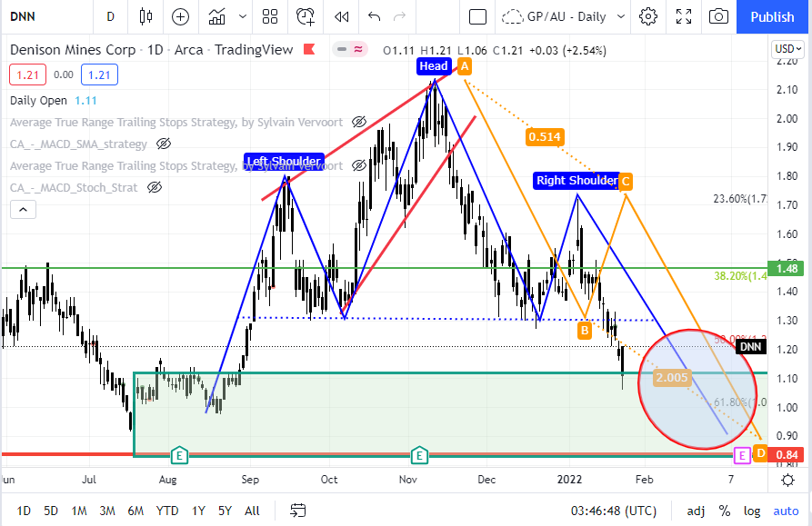Toggle visibility of second Average True Range strategy
Screen dimensions: 812x526
click(x=359, y=165)
